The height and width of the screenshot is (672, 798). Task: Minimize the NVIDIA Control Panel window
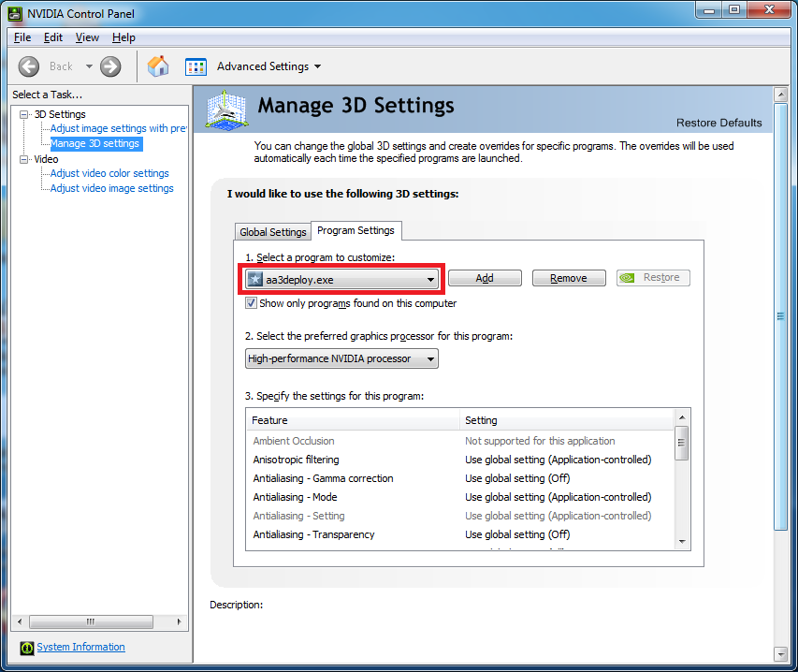pyautogui.click(x=709, y=10)
